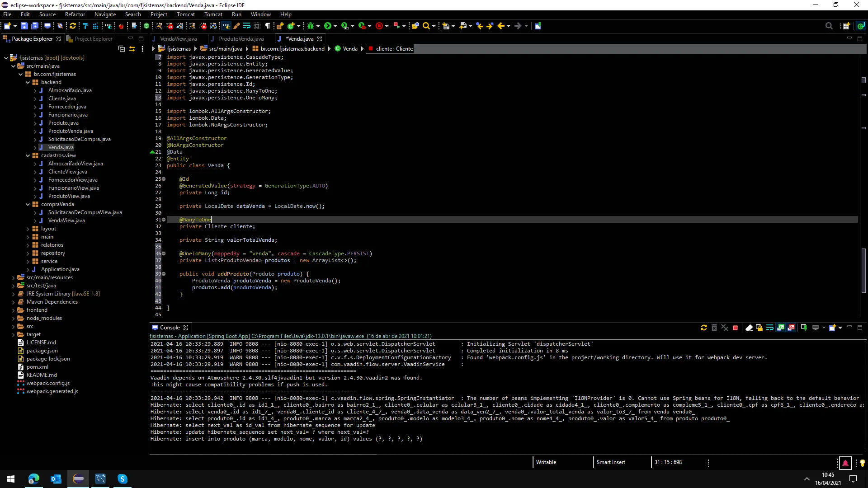Click the Save All toolbar icon
This screenshot has width=868, height=488.
[x=35, y=26]
